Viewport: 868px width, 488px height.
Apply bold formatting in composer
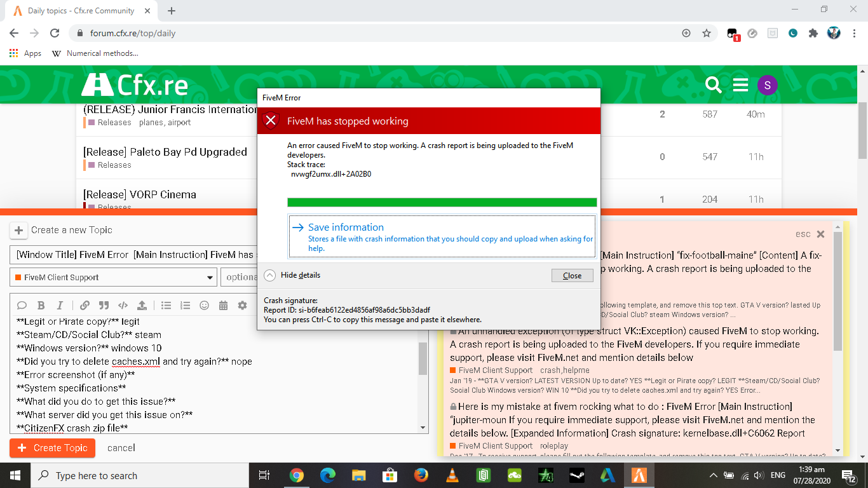tap(41, 306)
